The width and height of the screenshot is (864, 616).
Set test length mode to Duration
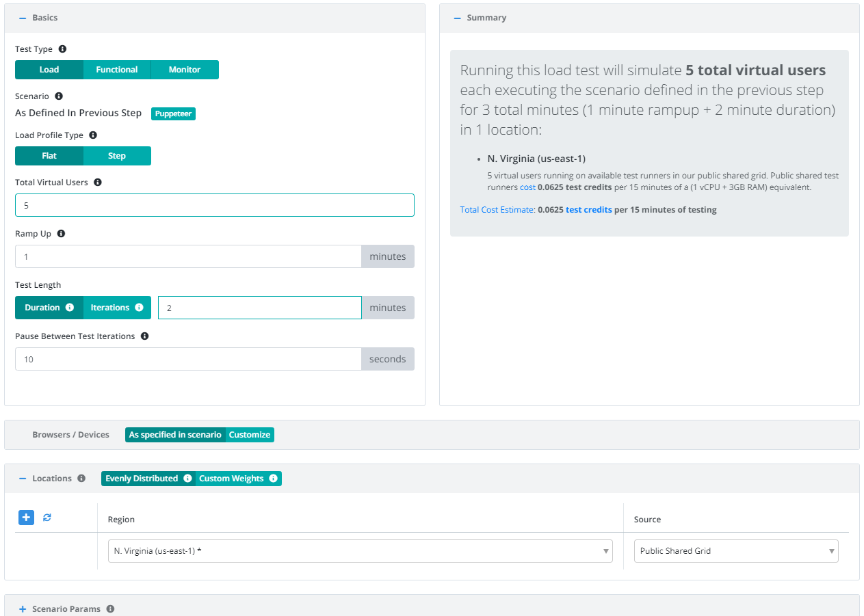point(49,308)
